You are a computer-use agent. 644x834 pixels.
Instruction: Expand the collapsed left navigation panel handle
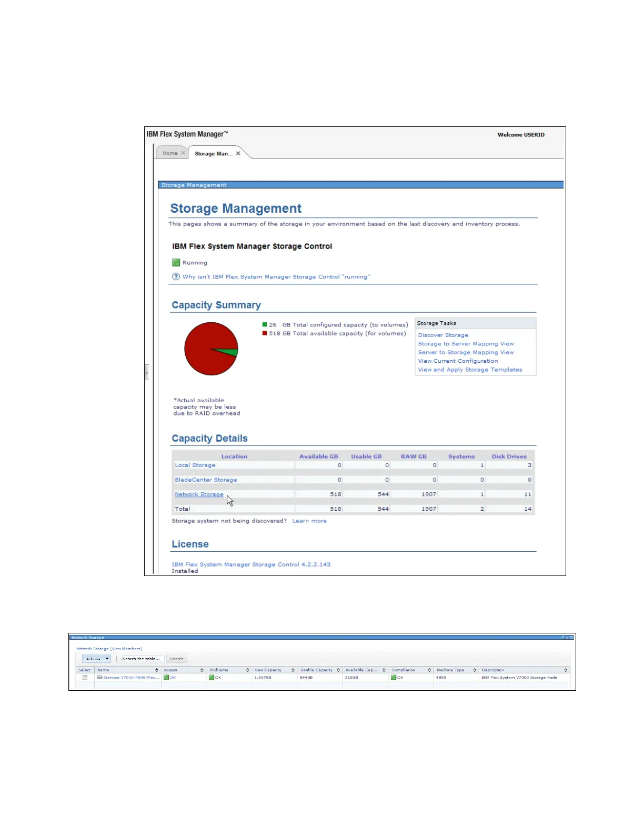coord(147,372)
